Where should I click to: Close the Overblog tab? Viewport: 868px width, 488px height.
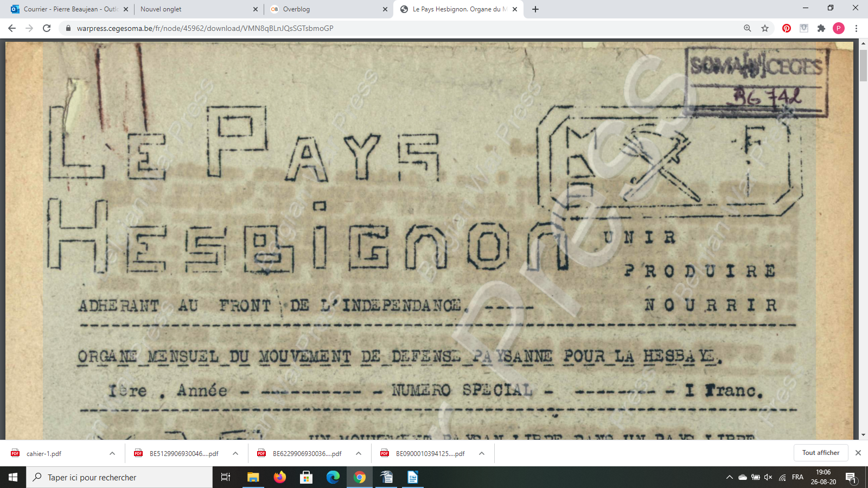(x=385, y=9)
